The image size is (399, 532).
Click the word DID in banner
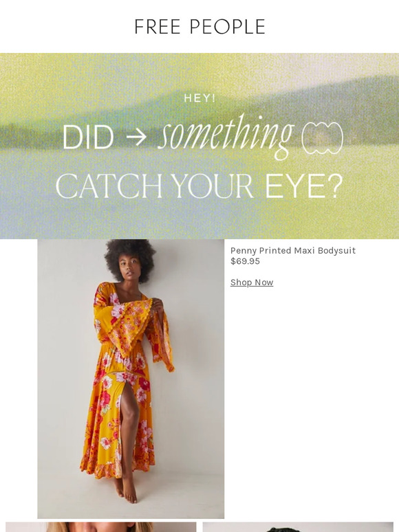[88, 137]
